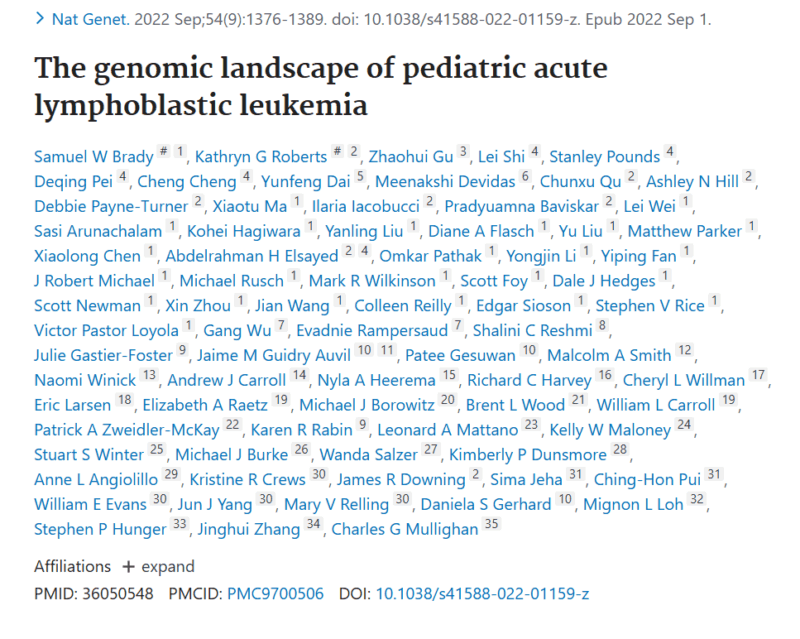Open the Nat Genet journal link
800x639 pixels.
tap(91, 19)
